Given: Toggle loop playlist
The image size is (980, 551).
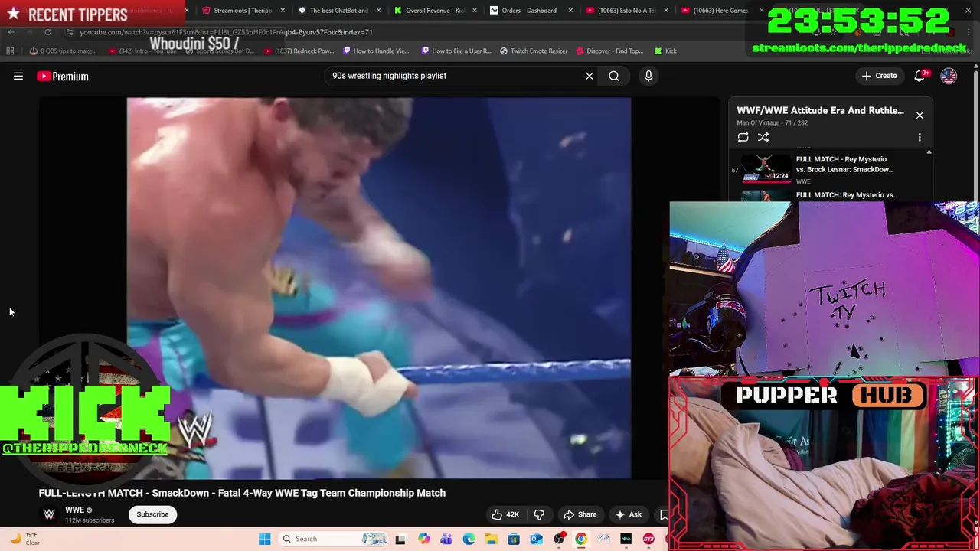Looking at the screenshot, I should tap(743, 137).
